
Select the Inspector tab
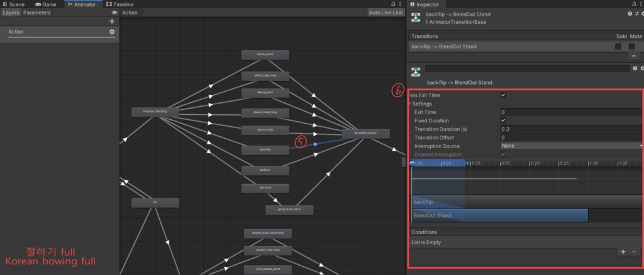point(425,4)
